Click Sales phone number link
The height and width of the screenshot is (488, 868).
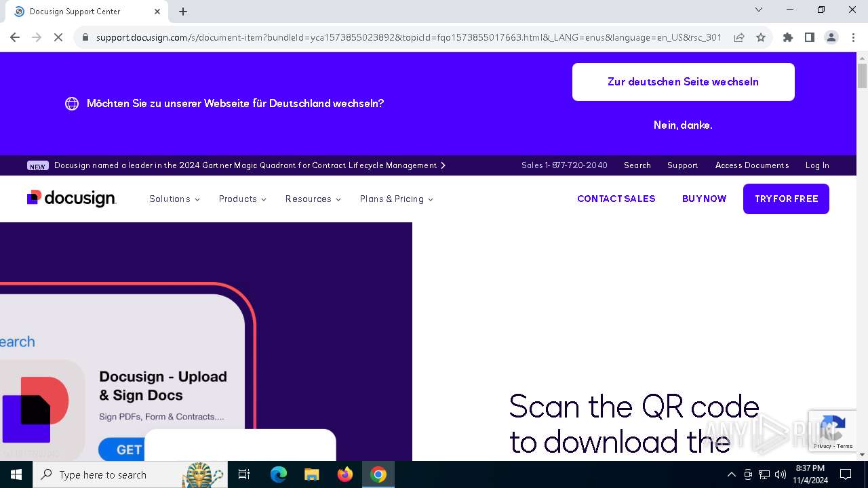564,165
